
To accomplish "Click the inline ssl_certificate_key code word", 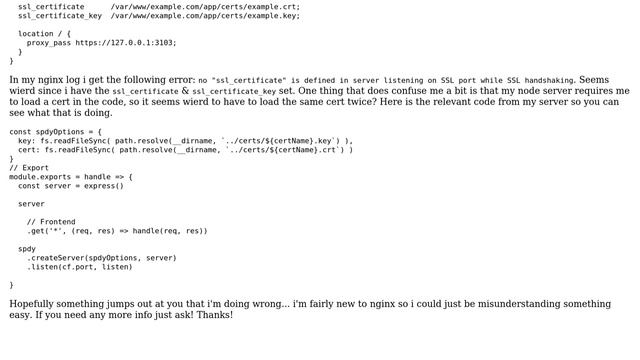I will 234,91.
